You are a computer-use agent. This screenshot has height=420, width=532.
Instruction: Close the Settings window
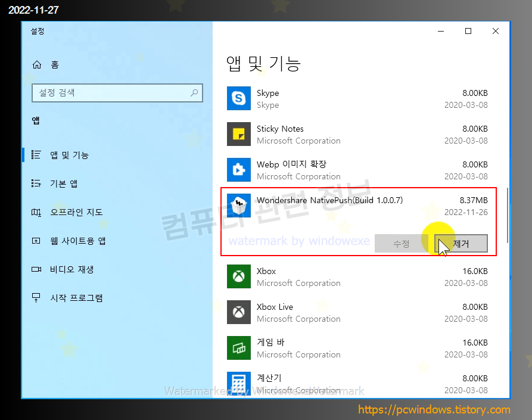tap(495, 31)
